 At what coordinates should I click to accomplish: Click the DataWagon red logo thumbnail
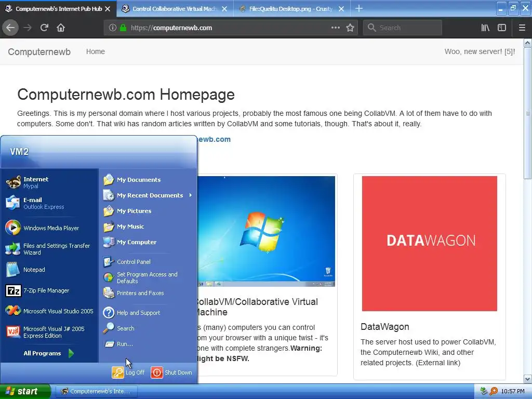point(430,244)
